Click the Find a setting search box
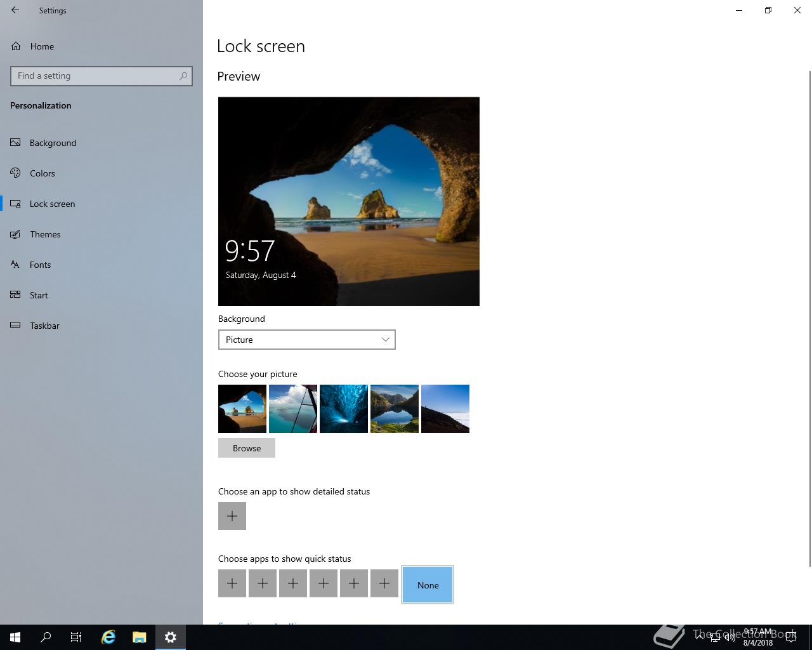Viewport: 812px width, 650px height. [x=101, y=76]
